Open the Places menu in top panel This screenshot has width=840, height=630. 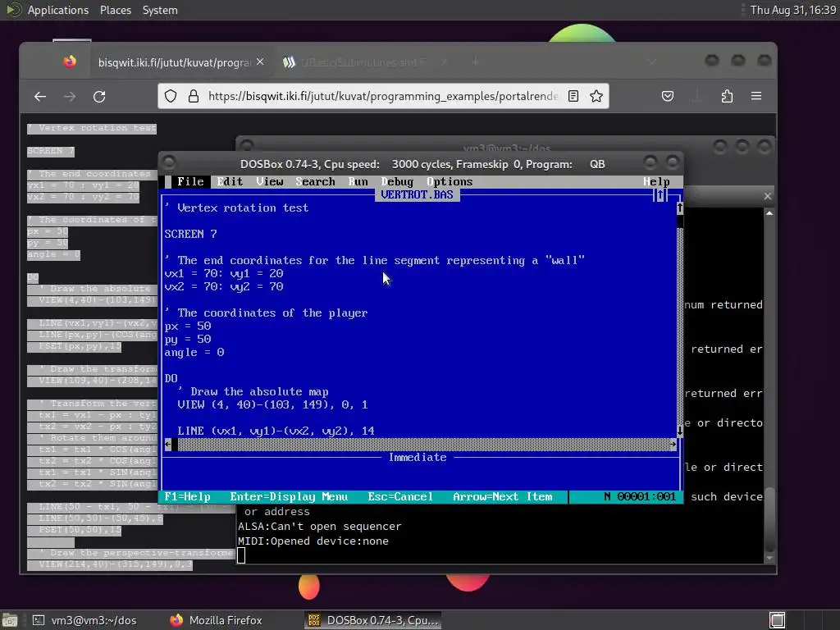tap(116, 10)
